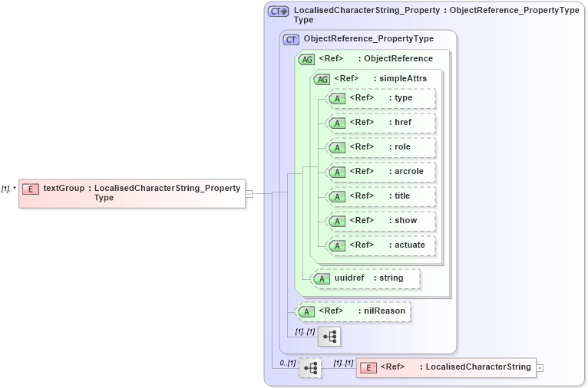Screen dimensions: 588x388
Task: Expand the LocalisedCharacterString element node
Action: coord(540,368)
